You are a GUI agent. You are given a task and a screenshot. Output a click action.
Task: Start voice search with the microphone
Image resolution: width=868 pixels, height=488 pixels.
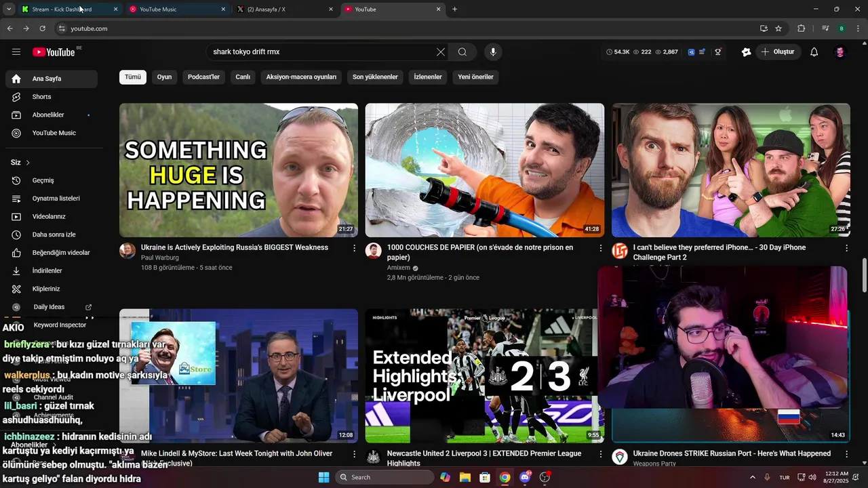(493, 52)
